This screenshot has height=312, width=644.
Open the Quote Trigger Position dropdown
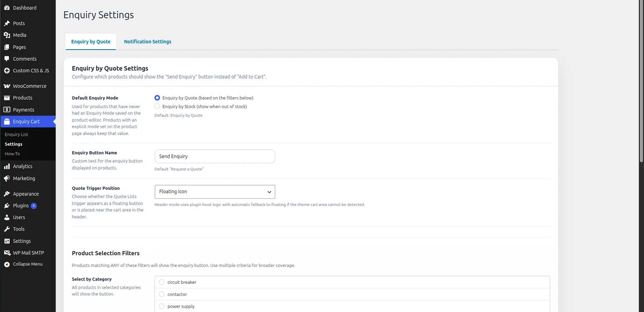(x=215, y=192)
